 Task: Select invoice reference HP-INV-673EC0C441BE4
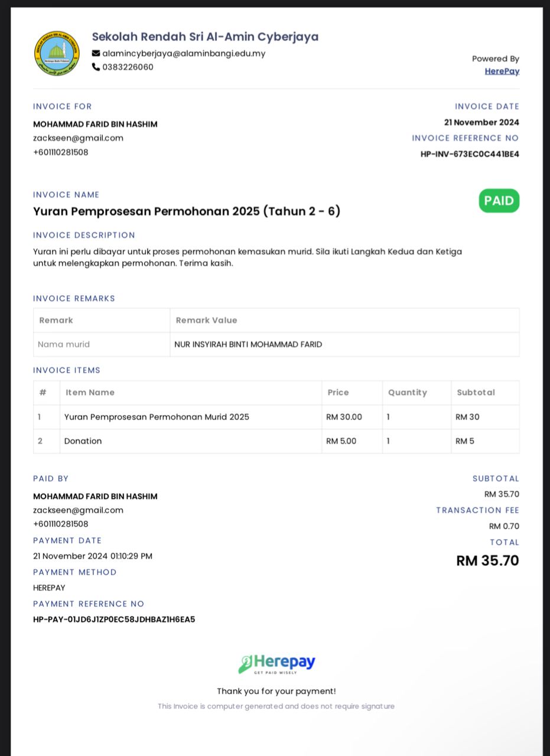(470, 154)
